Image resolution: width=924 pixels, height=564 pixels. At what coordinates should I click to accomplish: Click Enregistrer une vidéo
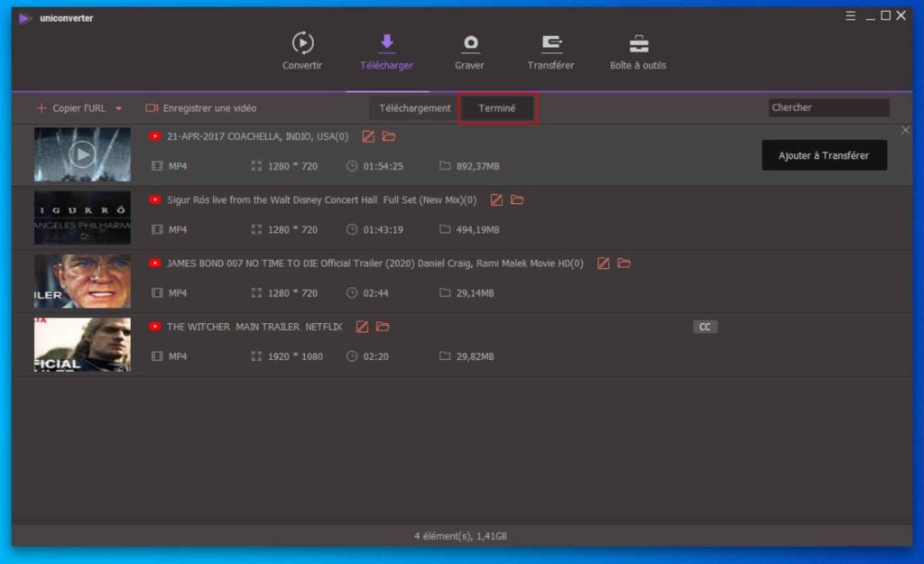click(201, 108)
